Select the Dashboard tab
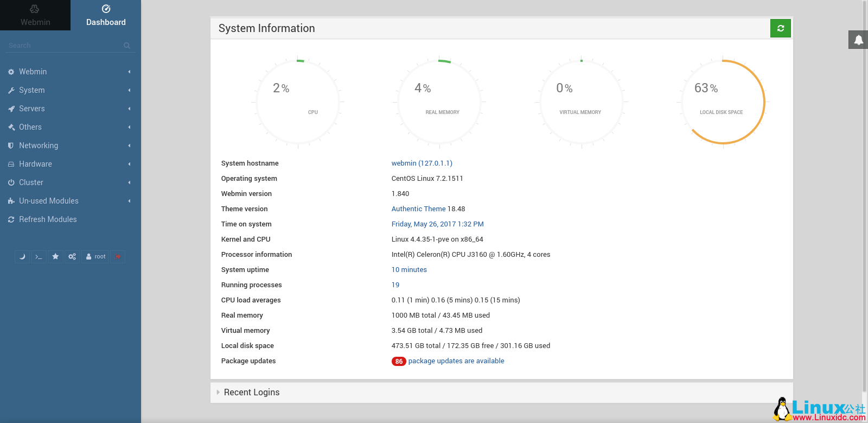868x423 pixels. 106,15
